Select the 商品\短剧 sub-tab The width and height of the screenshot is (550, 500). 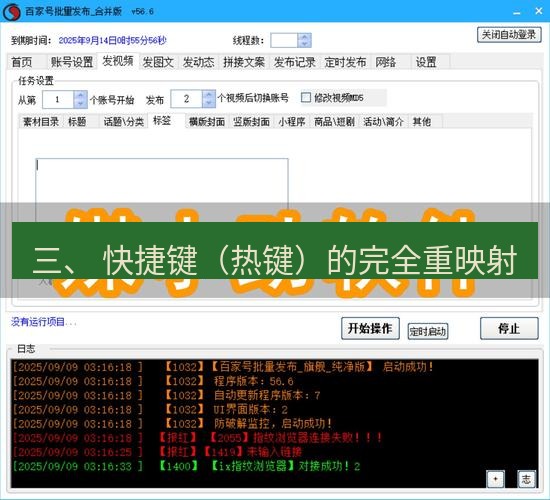click(x=334, y=122)
